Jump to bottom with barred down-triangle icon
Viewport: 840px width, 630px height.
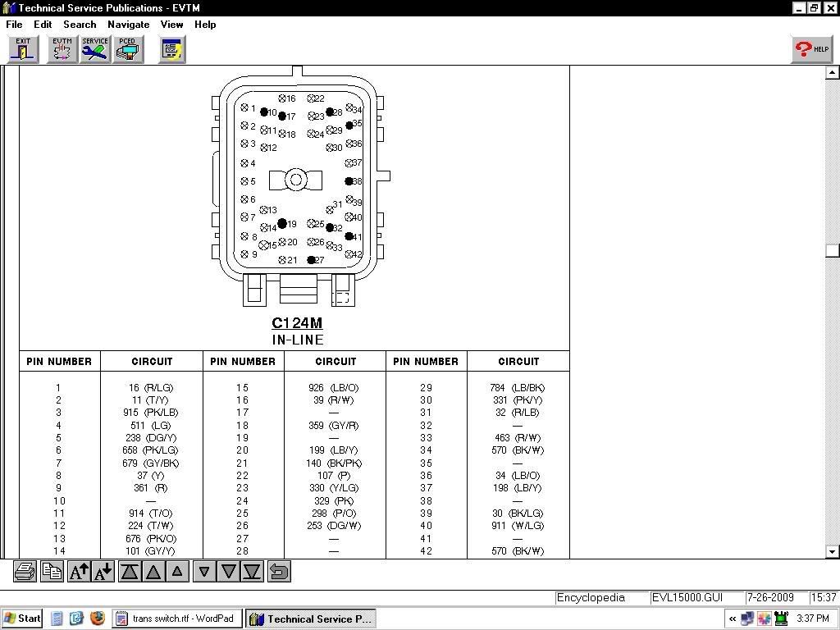pos(253,572)
